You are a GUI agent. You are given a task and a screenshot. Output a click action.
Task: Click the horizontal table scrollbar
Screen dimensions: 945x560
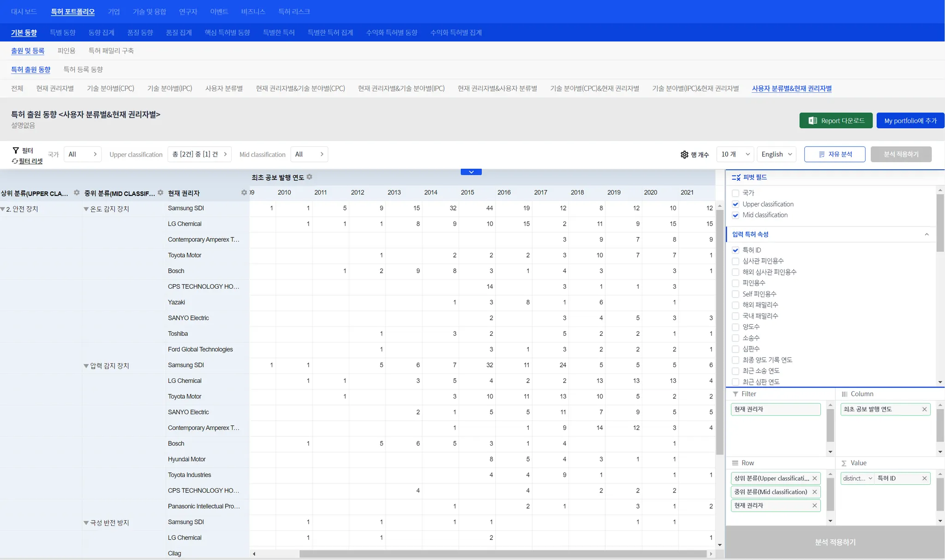(503, 554)
